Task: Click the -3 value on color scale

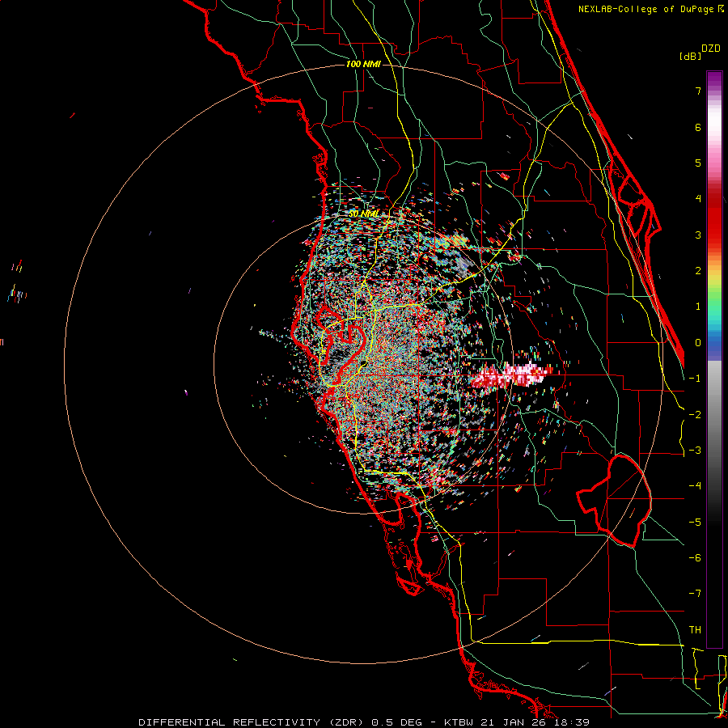Action: pyautogui.click(x=695, y=451)
